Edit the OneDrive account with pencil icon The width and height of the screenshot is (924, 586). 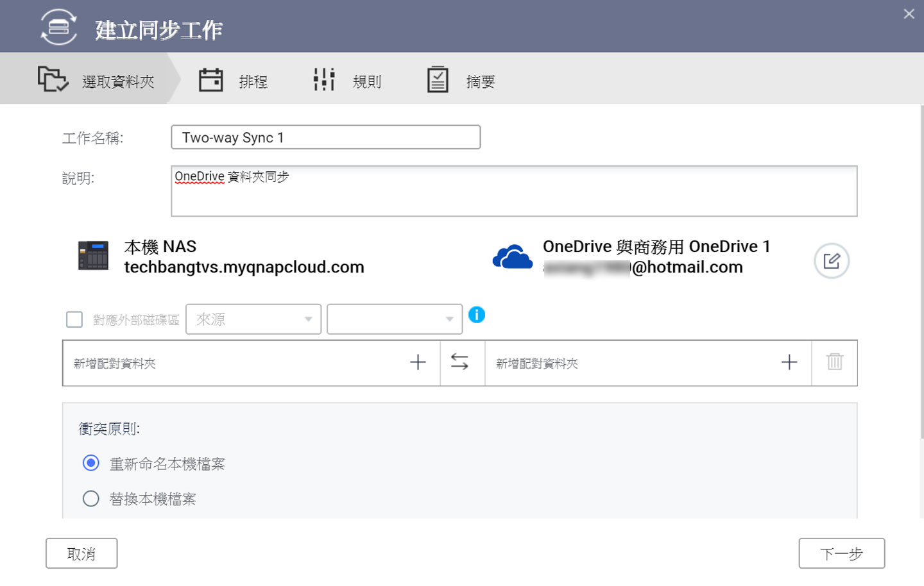[x=832, y=261]
